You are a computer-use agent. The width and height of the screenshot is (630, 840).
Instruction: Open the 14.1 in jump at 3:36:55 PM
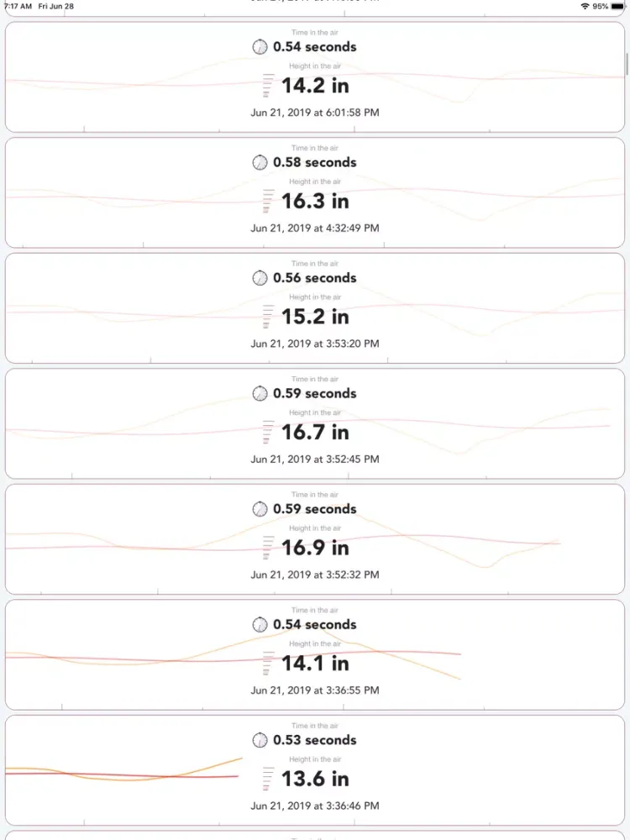(315, 654)
